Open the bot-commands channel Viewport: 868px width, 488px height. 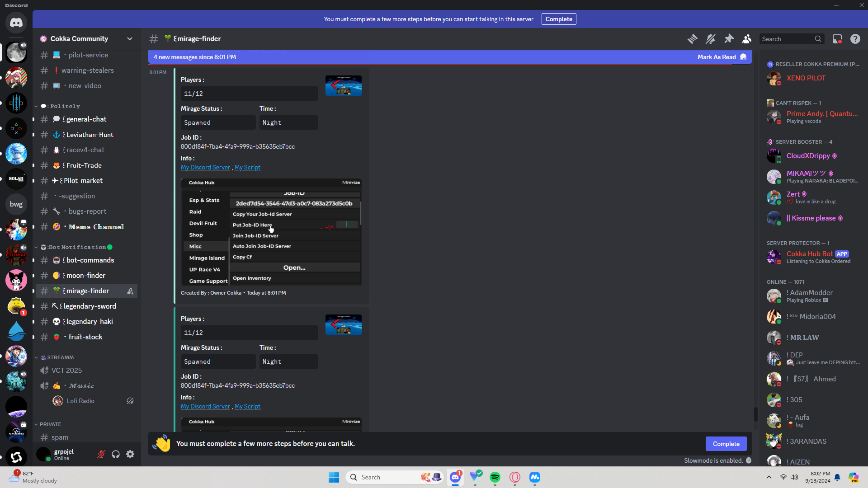(x=87, y=260)
